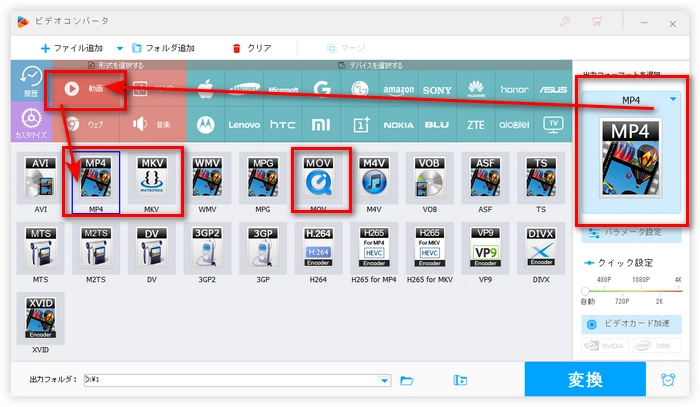Pick the MOV QuickTime format icon
This screenshot has width=700, height=407.
click(320, 180)
